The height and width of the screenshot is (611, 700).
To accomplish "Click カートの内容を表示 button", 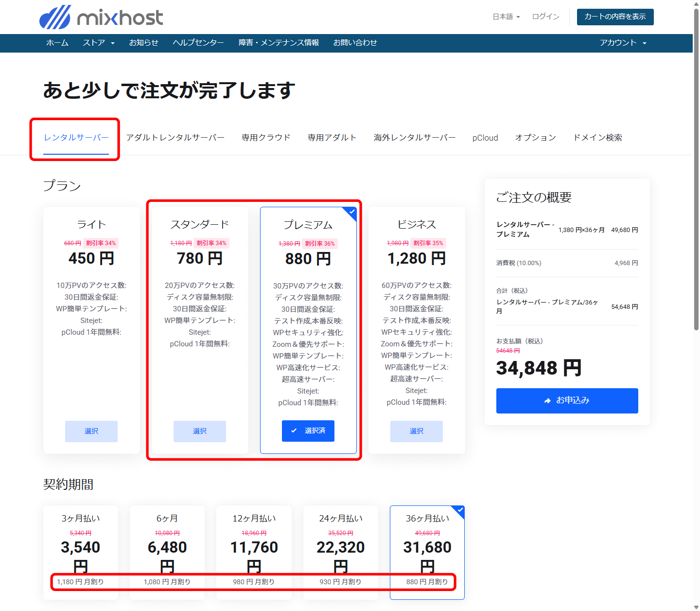I will pos(615,17).
